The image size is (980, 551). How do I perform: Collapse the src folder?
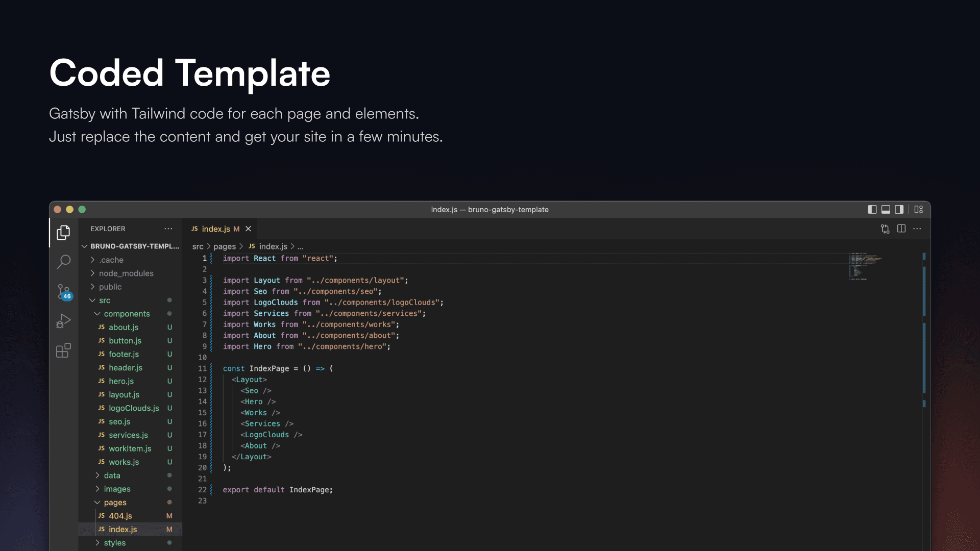click(131, 300)
